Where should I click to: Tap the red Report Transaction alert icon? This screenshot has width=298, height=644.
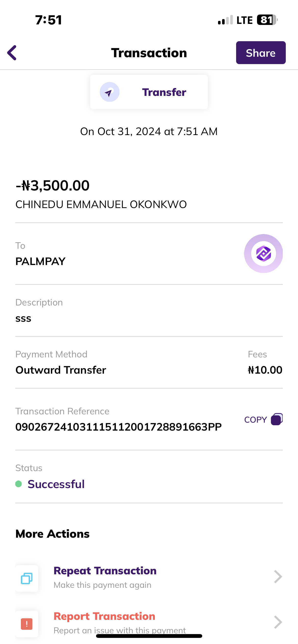click(27, 624)
